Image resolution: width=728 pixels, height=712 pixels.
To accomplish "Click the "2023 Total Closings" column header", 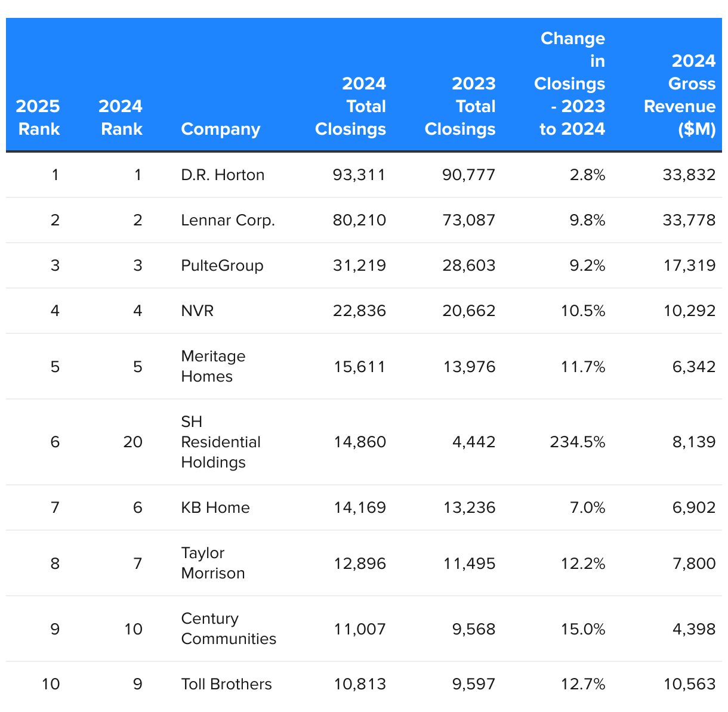I will click(460, 106).
